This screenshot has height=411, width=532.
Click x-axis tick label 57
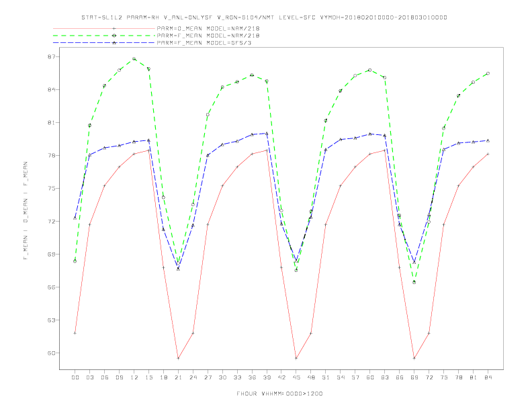click(355, 377)
